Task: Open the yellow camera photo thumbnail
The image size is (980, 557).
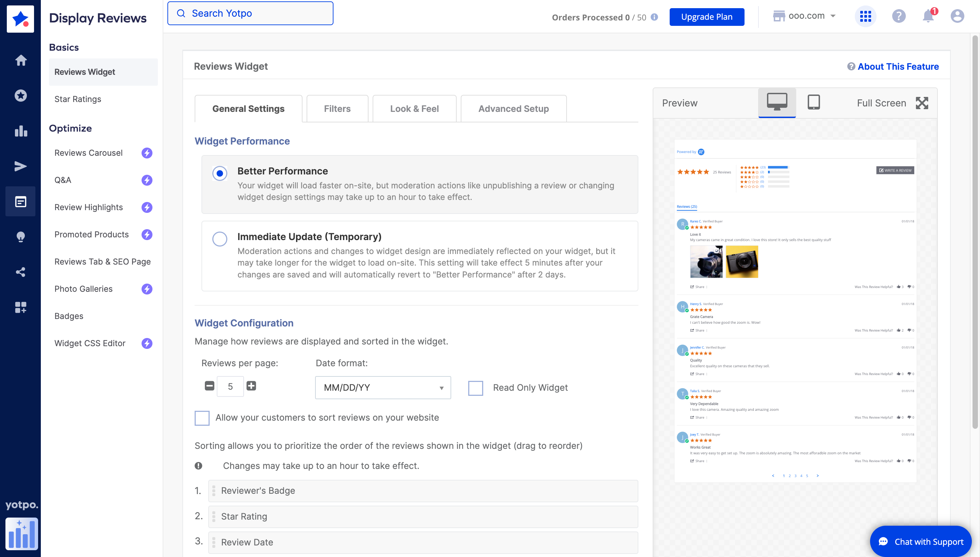Action: pyautogui.click(x=742, y=262)
